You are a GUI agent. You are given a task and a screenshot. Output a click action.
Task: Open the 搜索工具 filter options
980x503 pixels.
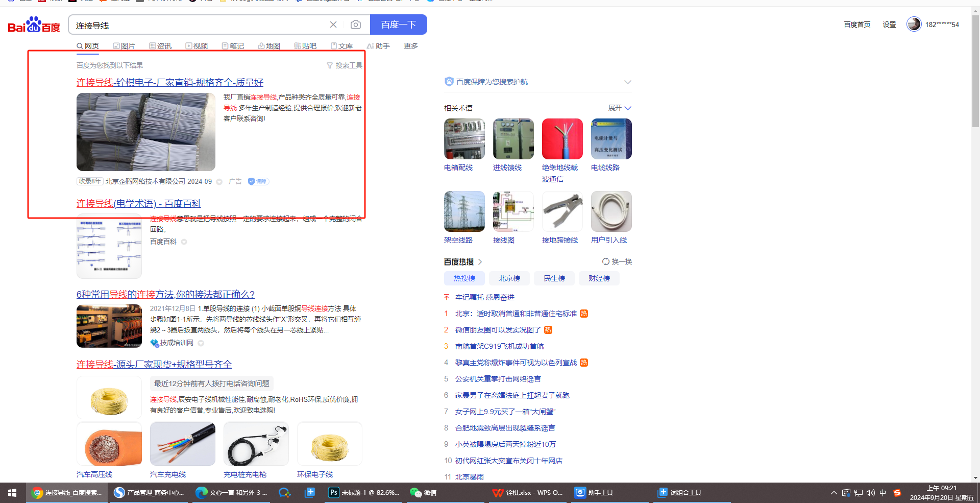tap(345, 65)
